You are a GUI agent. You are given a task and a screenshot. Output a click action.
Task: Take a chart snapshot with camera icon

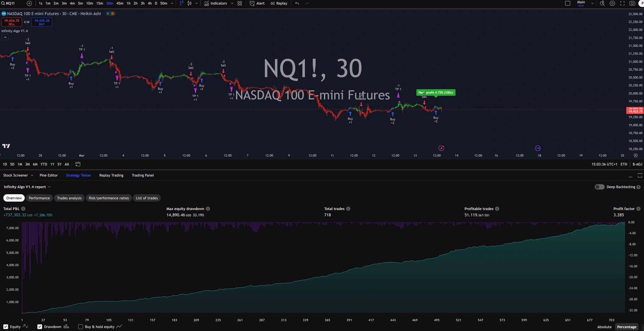tap(632, 3)
